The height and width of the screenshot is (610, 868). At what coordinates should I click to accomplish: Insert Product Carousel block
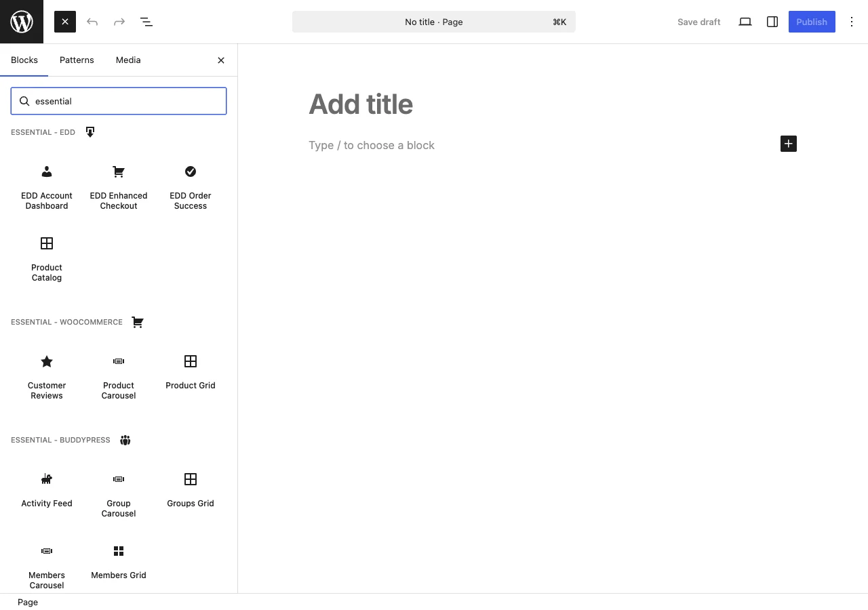pos(119,377)
